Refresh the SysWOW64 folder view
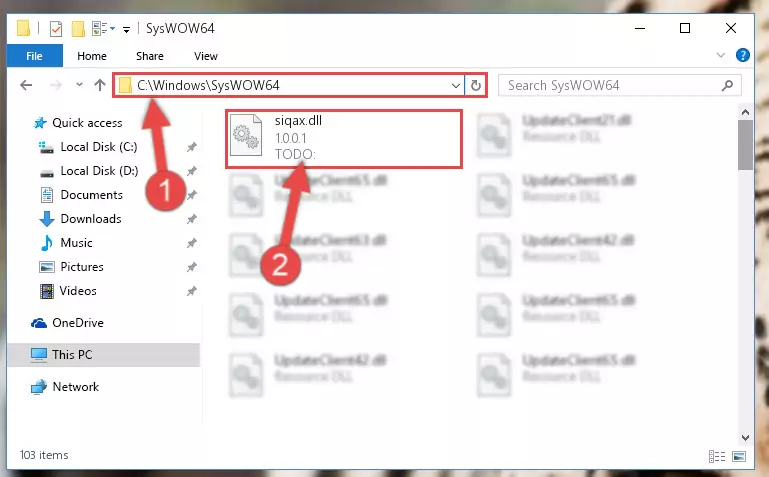 (x=476, y=86)
